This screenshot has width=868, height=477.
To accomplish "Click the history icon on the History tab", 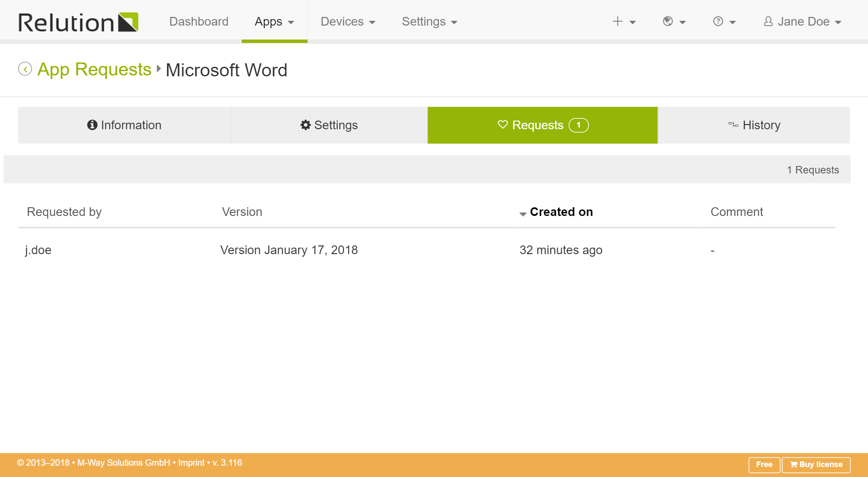I will [x=733, y=125].
